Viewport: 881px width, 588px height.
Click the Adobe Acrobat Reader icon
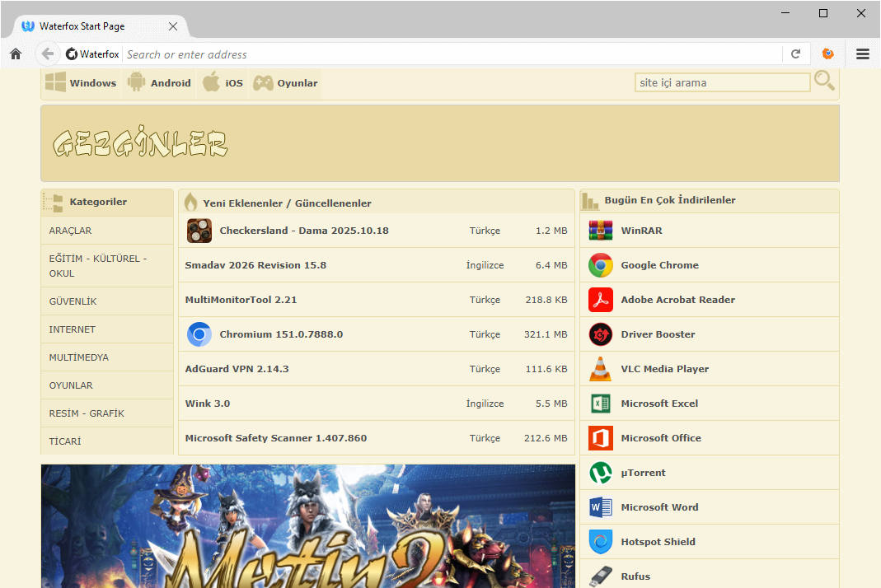coord(601,299)
